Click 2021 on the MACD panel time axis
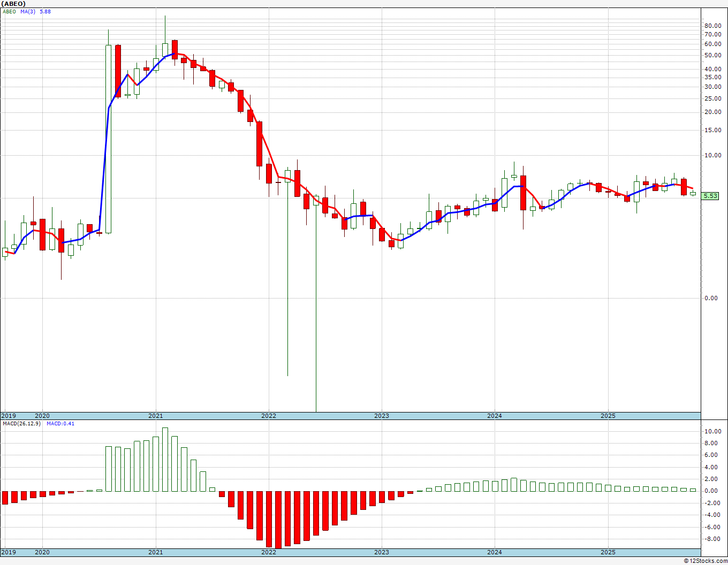Viewport: 728px width, 565px height. click(x=156, y=552)
